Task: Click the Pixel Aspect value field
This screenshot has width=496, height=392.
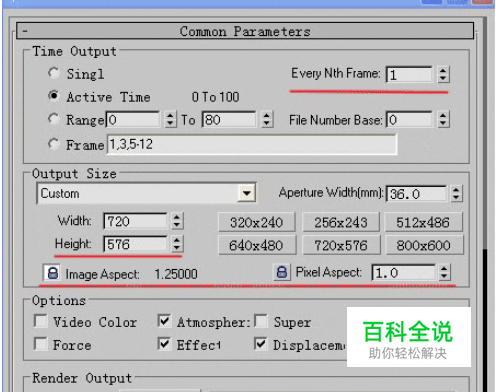Action: coord(404,273)
